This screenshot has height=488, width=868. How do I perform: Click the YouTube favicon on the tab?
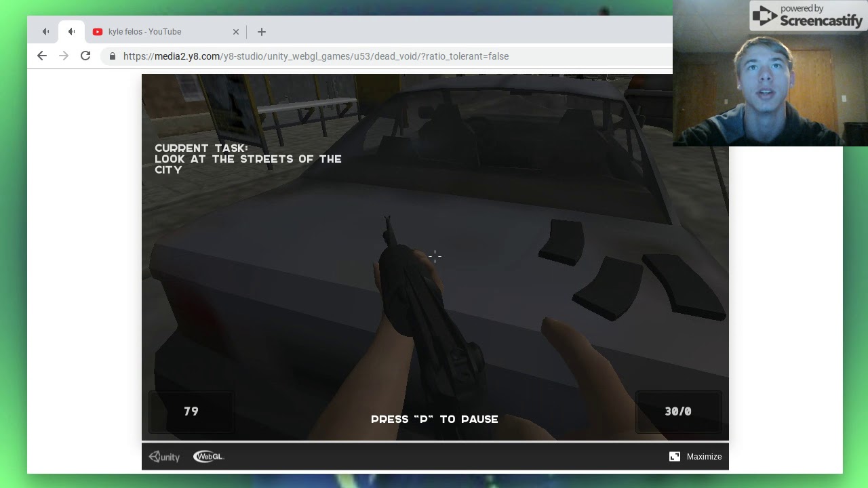pos(98,32)
